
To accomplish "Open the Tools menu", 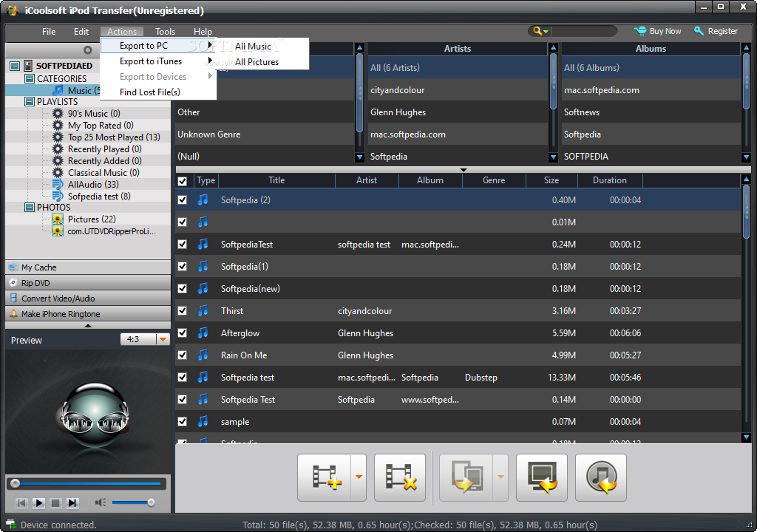I will coord(165,31).
